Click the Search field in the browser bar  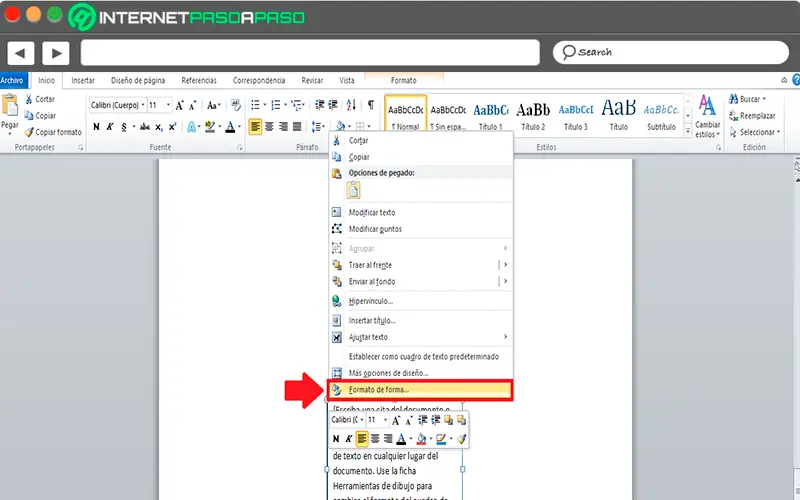click(x=670, y=53)
